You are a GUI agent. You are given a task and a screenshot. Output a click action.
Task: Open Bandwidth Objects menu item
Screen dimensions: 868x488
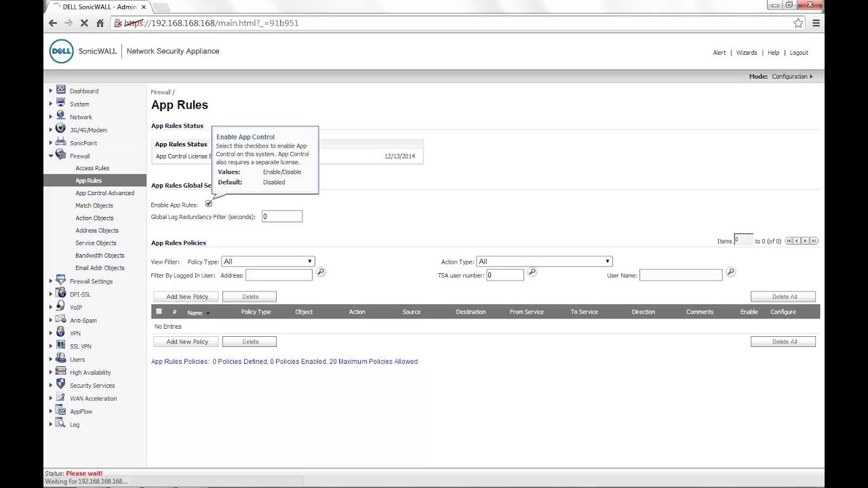100,256
